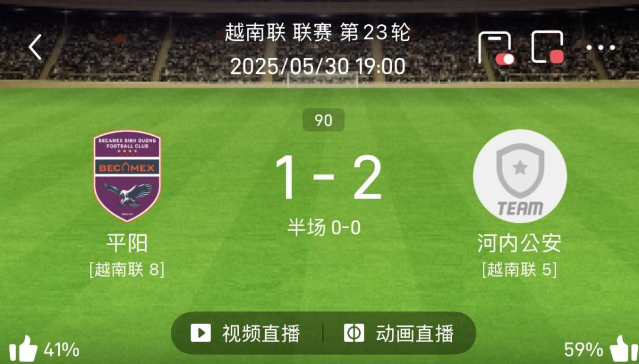
Task: Click the gray placeholder TEAM shield logo
Action: [519, 176]
